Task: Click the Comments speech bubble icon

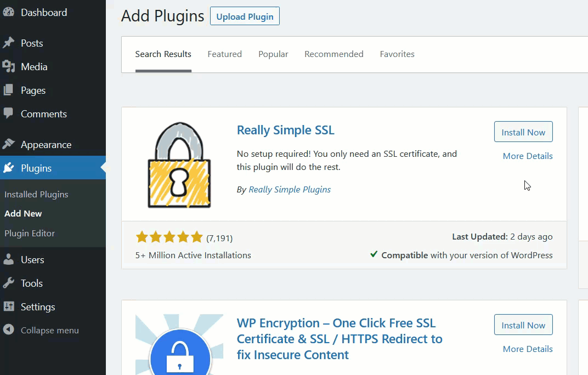Action: (x=8, y=113)
